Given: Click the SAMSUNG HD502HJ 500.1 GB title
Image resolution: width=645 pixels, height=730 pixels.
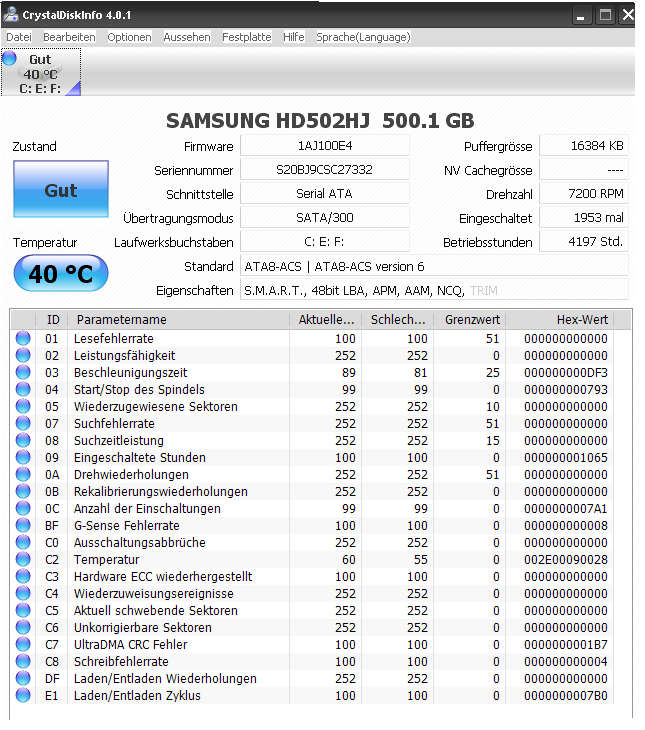Looking at the screenshot, I should [x=320, y=121].
